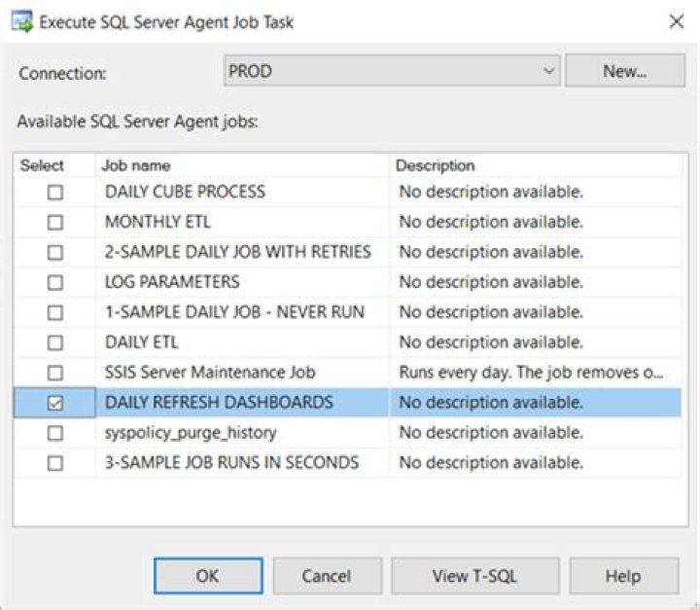Toggle the DAILY ETL checkbox
Image resolution: width=700 pixels, height=610 pixels.
pyautogui.click(x=55, y=343)
